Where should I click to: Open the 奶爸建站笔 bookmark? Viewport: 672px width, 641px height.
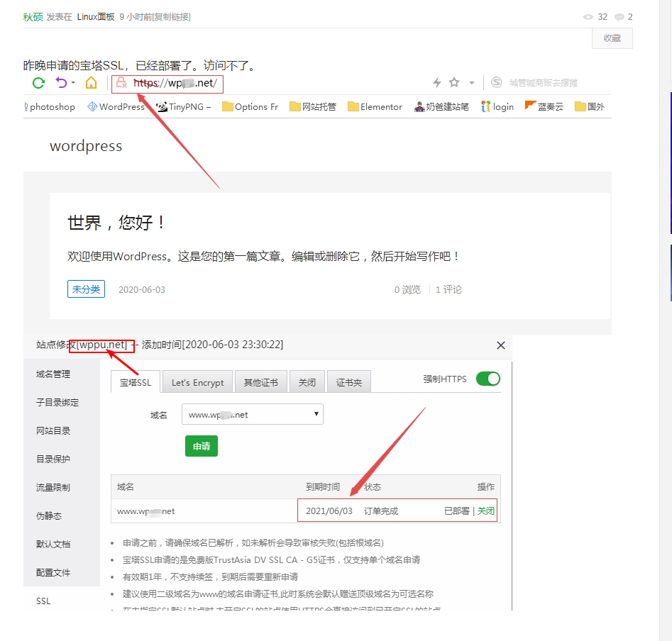tap(441, 106)
